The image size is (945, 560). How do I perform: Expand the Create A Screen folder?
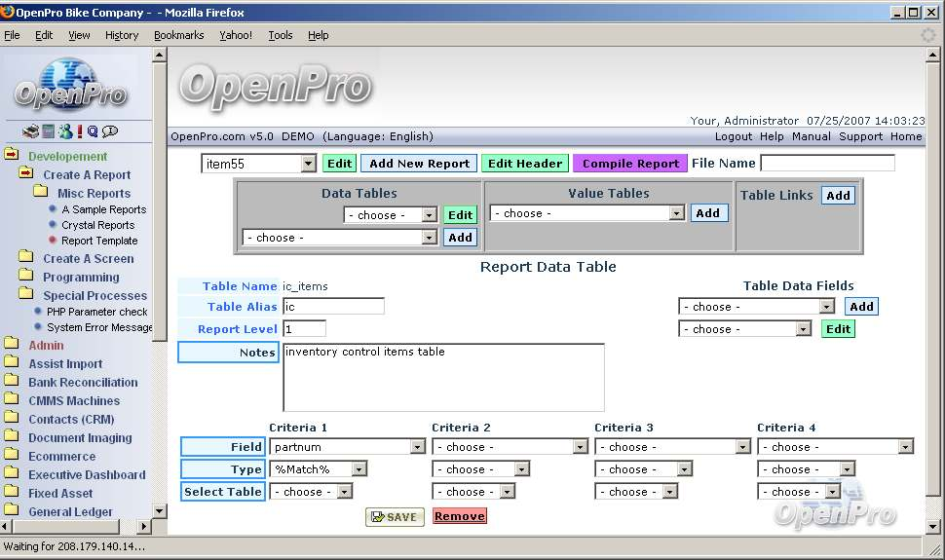click(25, 259)
